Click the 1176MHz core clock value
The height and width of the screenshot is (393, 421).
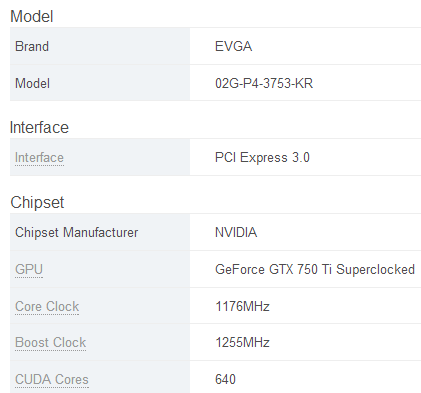point(242,306)
